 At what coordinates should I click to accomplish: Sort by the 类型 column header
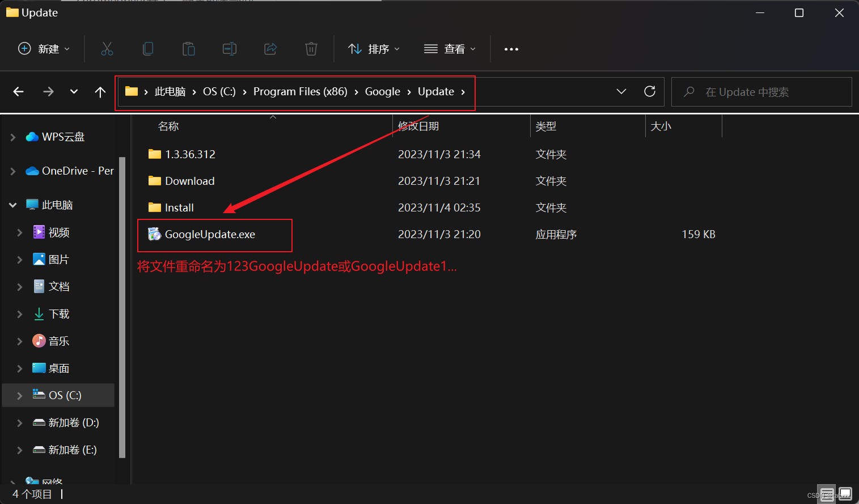click(546, 126)
